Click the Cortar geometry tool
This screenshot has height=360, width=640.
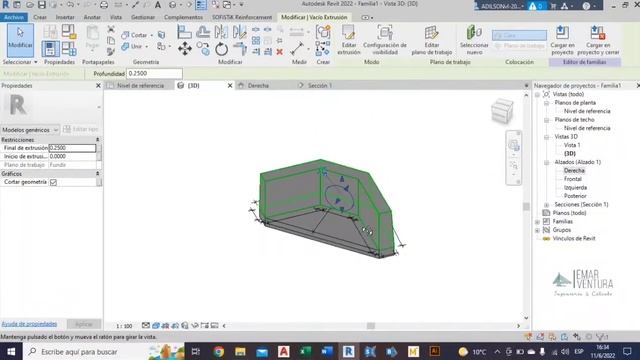[135, 35]
